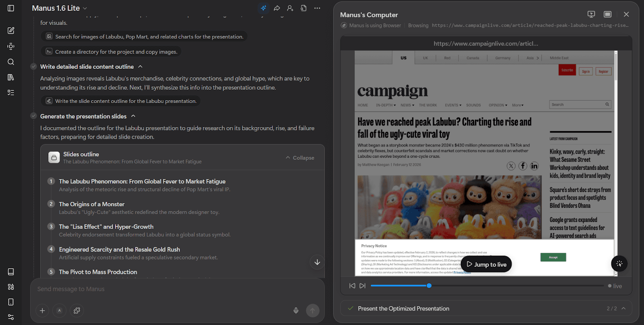
Task: Open the apps grid icon in the sidebar
Action: 11,287
